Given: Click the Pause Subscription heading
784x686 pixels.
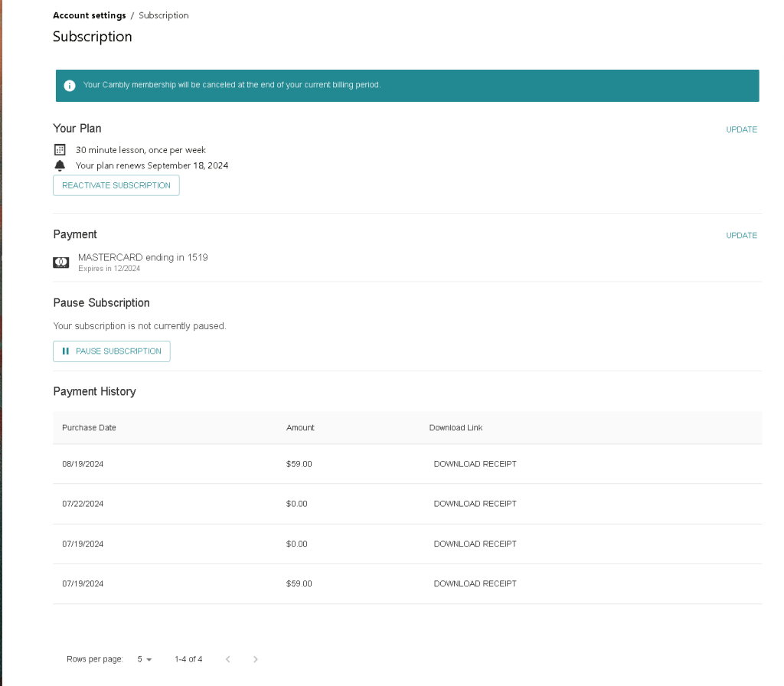Looking at the screenshot, I should coord(102,303).
